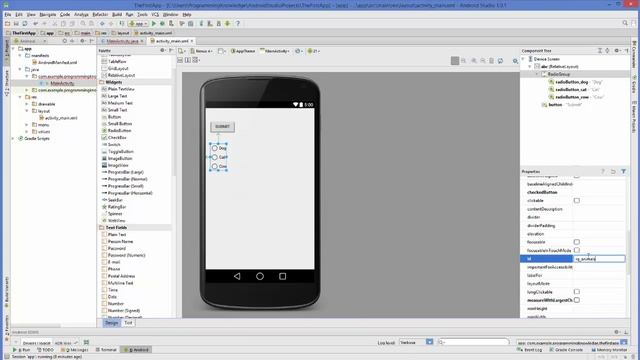This screenshot has height=360, width=640.
Task: Toggle the longClickable property checkbox
Action: coord(577,292)
